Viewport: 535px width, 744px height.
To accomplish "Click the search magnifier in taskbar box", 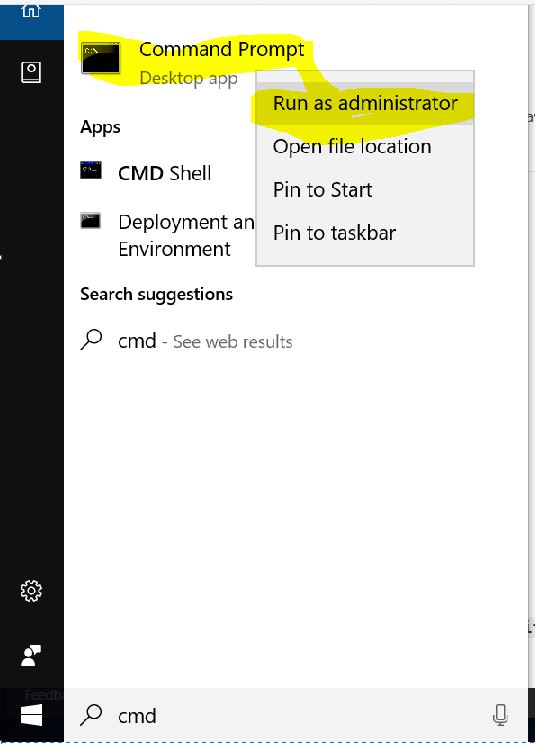I will click(91, 715).
